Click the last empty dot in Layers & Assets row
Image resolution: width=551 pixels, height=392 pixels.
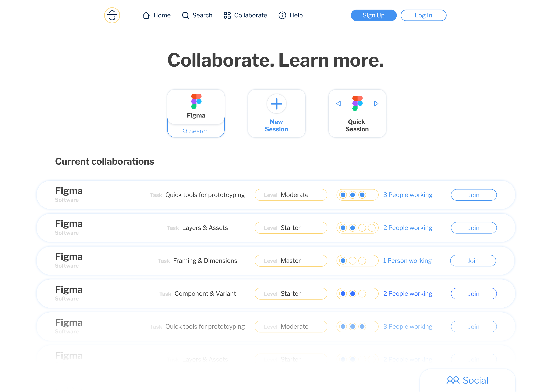(x=372, y=228)
